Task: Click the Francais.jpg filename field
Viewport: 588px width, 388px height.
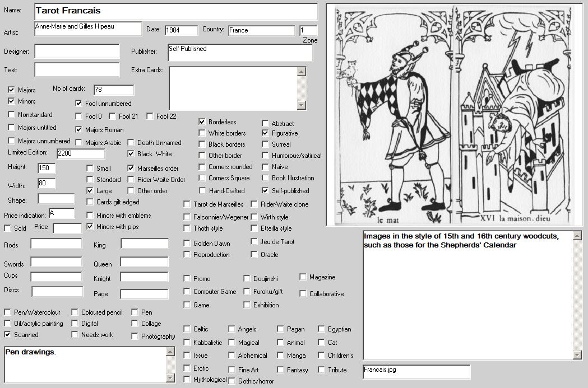Action: coord(416,372)
